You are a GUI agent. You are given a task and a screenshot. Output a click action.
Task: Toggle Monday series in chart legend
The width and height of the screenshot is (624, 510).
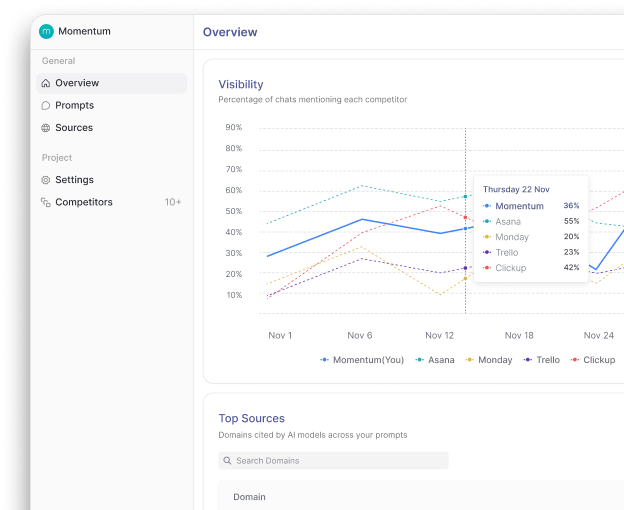[x=489, y=360]
